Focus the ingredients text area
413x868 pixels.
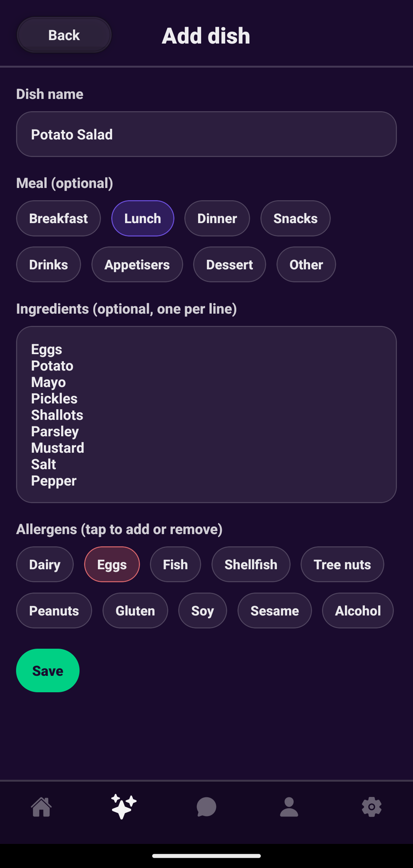pos(206,415)
